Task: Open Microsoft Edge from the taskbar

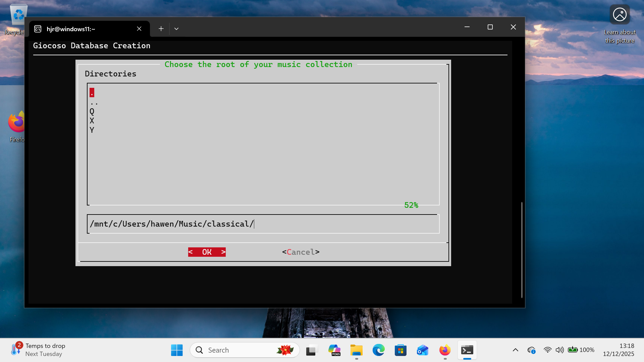Action: [x=378, y=350]
